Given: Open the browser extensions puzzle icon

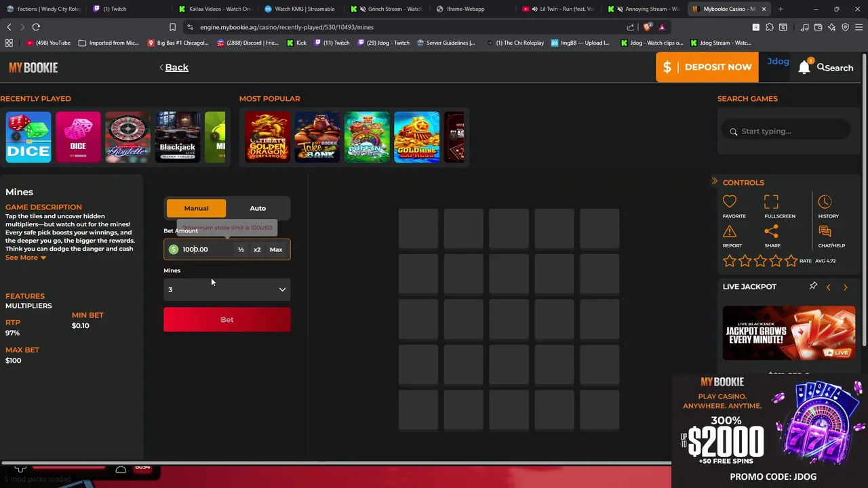Looking at the screenshot, I should [x=770, y=27].
